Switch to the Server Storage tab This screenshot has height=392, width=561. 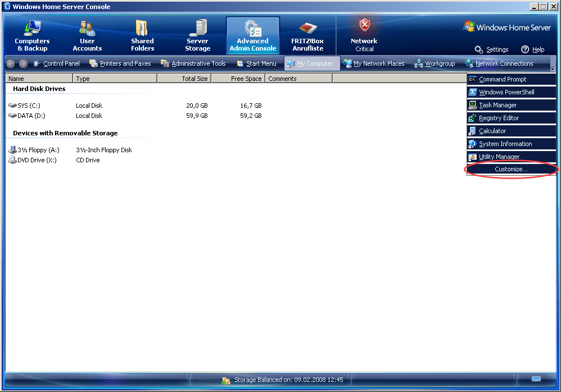(x=197, y=36)
